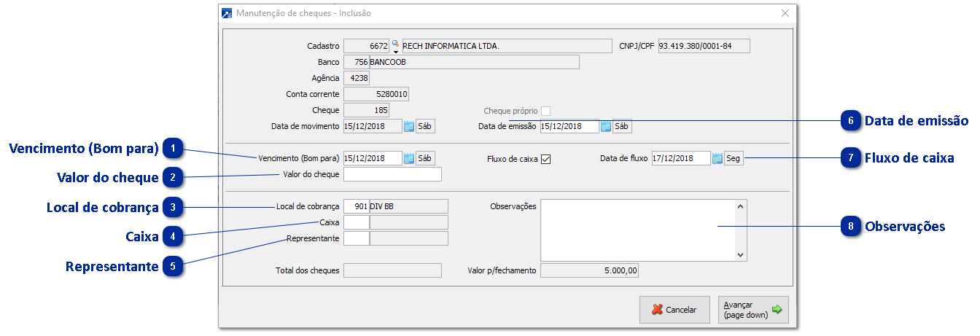The image size is (980, 336).
Task: Click the Total dos cheques field
Action: coord(392,270)
